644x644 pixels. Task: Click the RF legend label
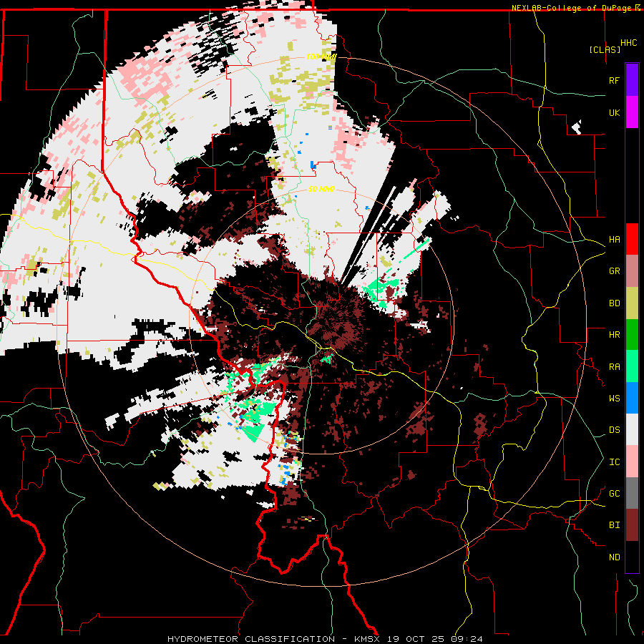(x=614, y=80)
